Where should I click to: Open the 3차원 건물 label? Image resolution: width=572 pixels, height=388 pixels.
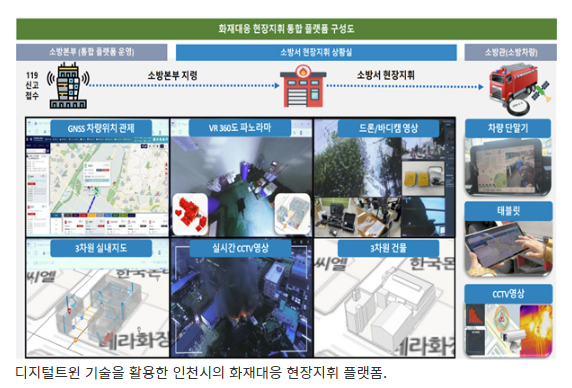388,248
